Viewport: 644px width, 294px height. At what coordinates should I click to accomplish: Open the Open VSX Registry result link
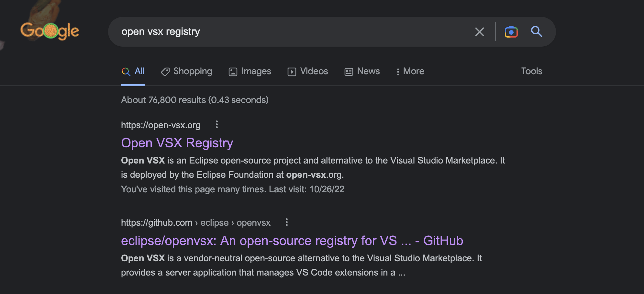pos(177,143)
